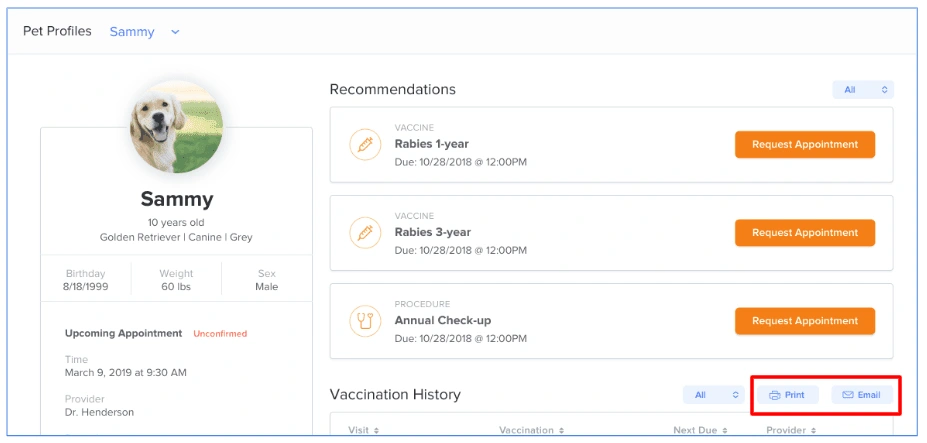
Task: Sort by the Visit column arrows
Action: coord(377,431)
